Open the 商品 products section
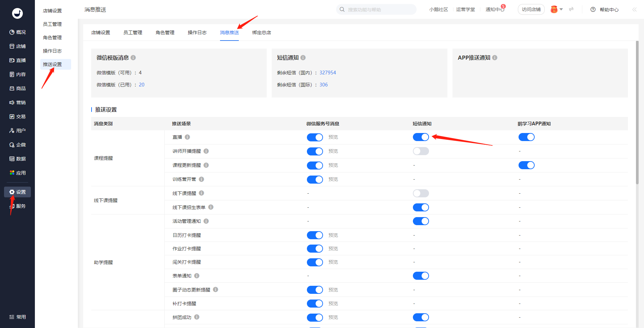The height and width of the screenshot is (328, 644). pos(17,88)
